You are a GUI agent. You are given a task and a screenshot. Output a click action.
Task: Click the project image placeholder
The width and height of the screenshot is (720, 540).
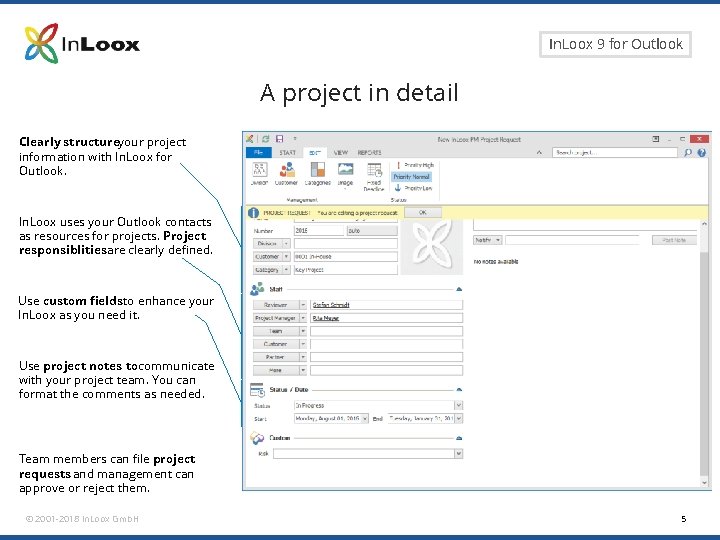click(432, 246)
